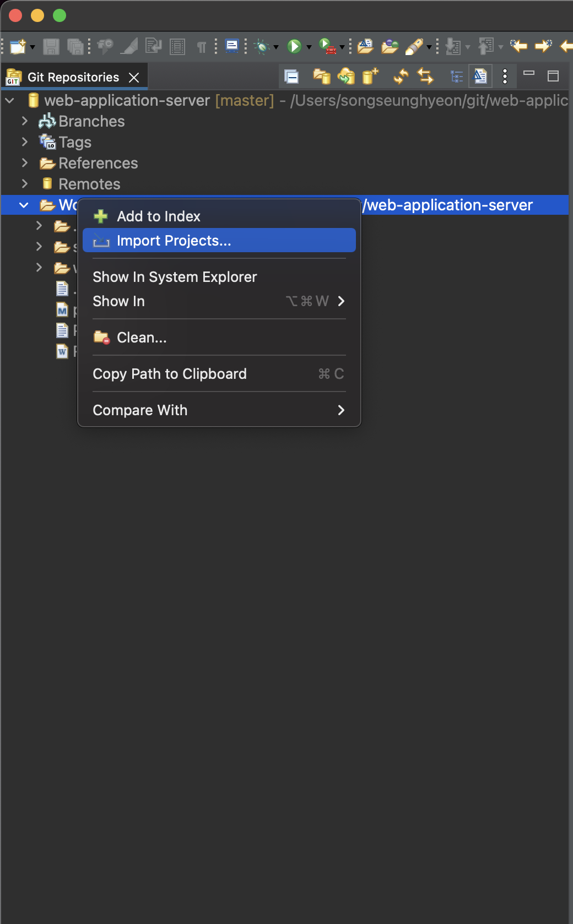
Task: Click the Toggle Block Selection icon
Action: pos(177,46)
